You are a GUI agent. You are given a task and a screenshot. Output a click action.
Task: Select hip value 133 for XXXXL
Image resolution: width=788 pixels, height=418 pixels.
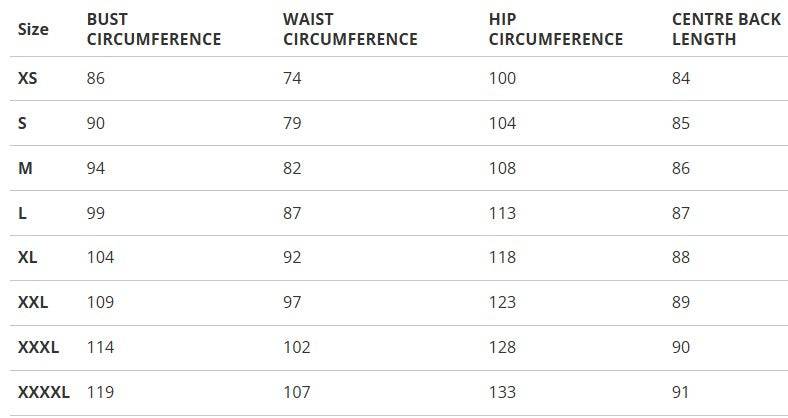(503, 392)
